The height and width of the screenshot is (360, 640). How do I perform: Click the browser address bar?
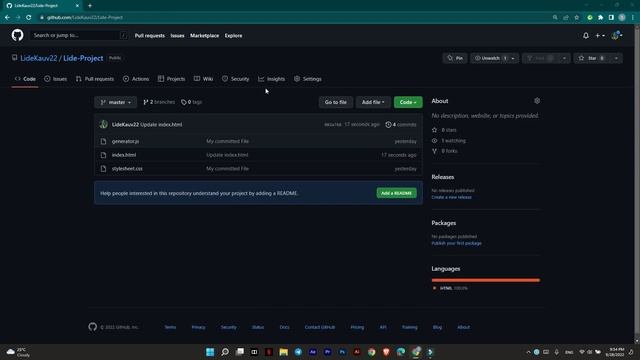[294, 18]
